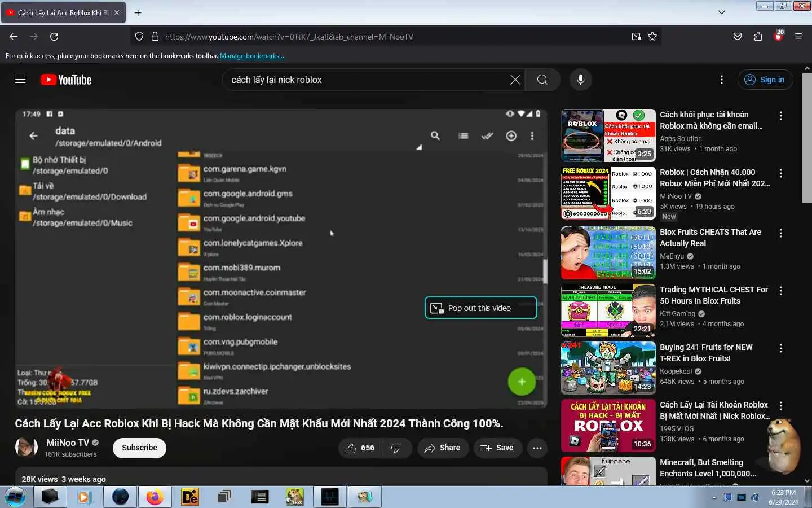Click the browser URL address bar

tap(395, 36)
